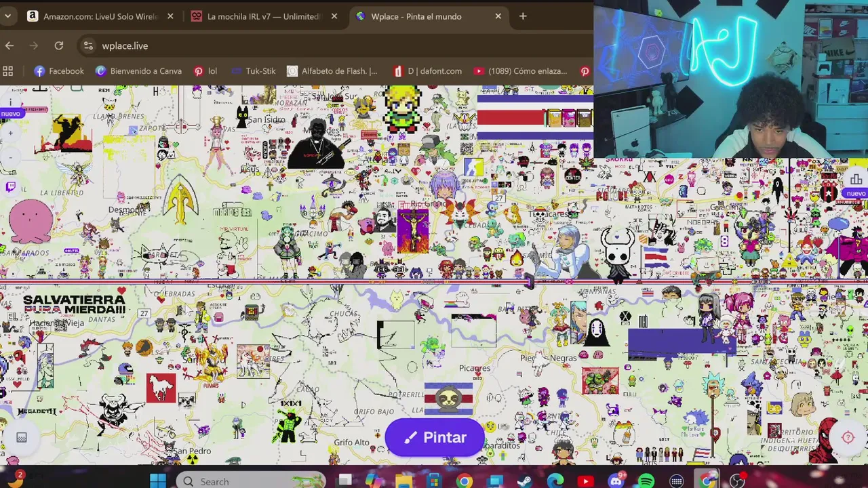Zoom in with the plus button
The height and width of the screenshot is (488, 868).
tap(10, 133)
